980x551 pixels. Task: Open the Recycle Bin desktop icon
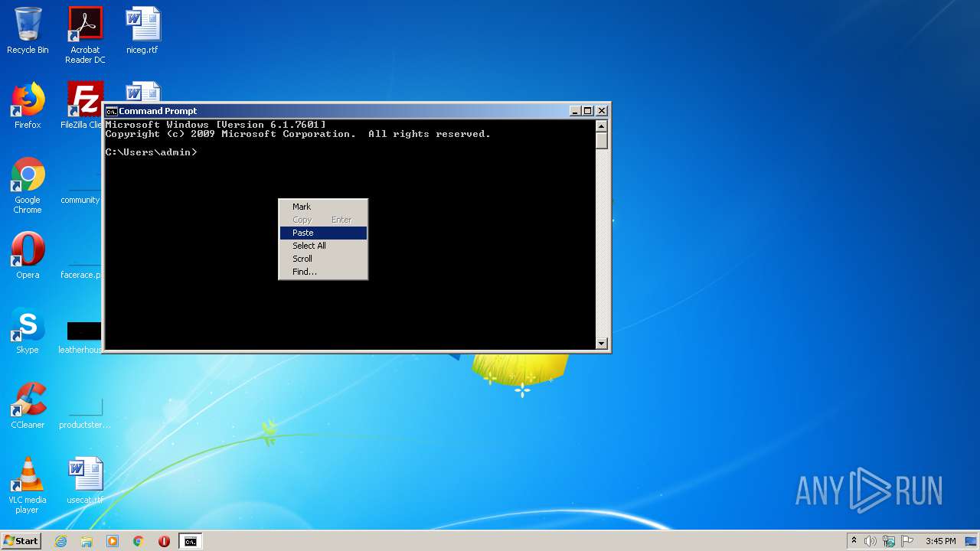pyautogui.click(x=28, y=31)
